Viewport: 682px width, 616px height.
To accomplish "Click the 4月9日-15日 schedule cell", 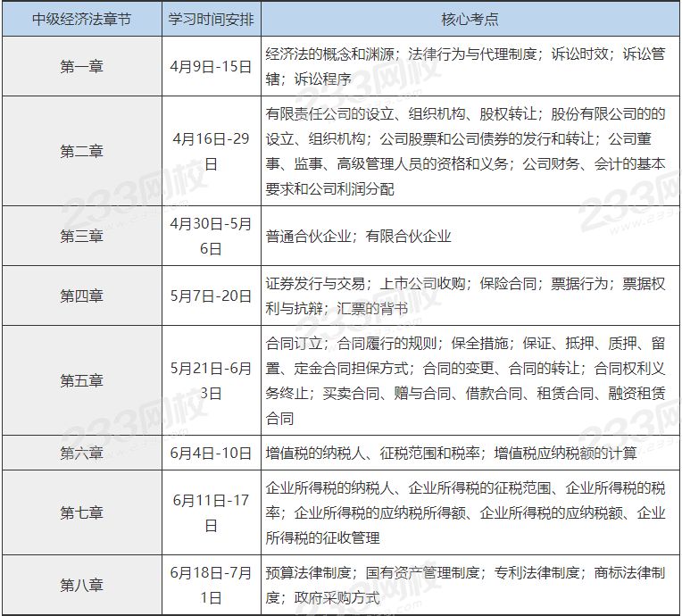I will click(211, 66).
